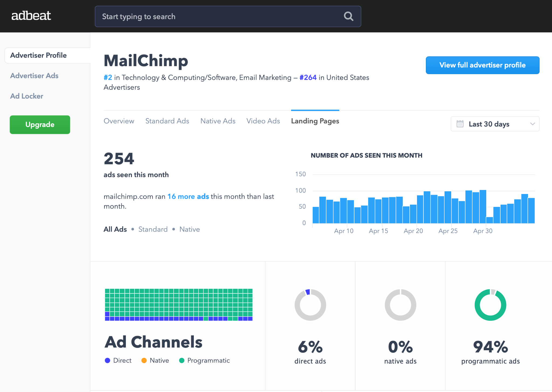Toggle the Standard ads filter
The image size is (552, 392).
pos(153,229)
